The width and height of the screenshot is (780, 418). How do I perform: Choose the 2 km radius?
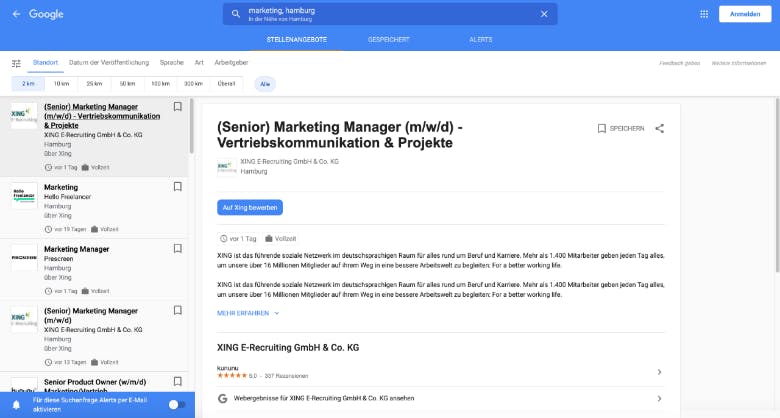pyautogui.click(x=28, y=84)
